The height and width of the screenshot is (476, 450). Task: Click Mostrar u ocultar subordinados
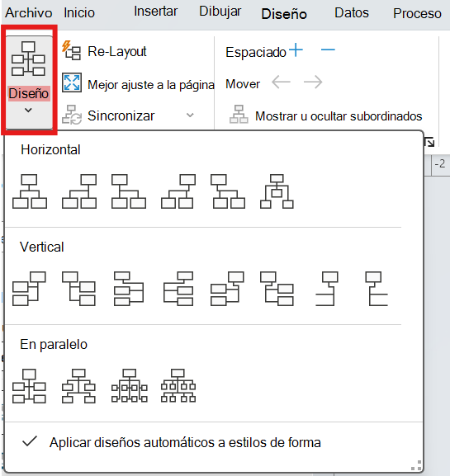coord(325,115)
